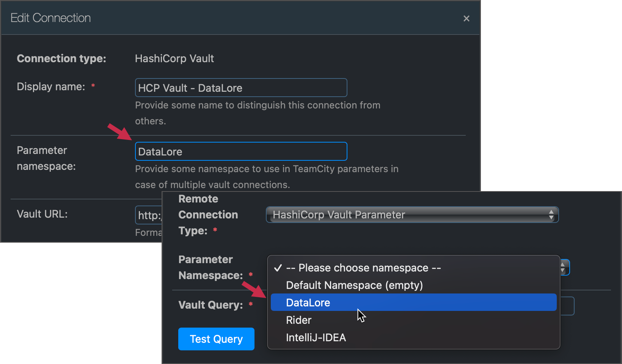The width and height of the screenshot is (622, 364).
Task: Click the checkmark beside the selected namespace option
Action: click(278, 268)
